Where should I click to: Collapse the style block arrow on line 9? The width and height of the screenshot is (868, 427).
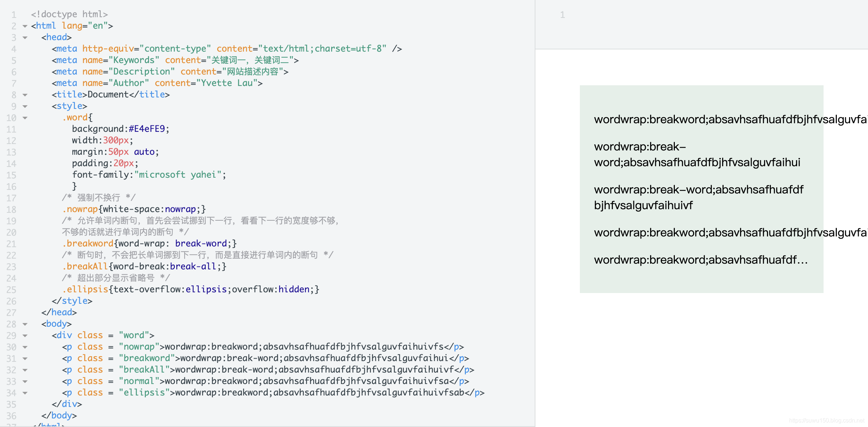pos(25,106)
